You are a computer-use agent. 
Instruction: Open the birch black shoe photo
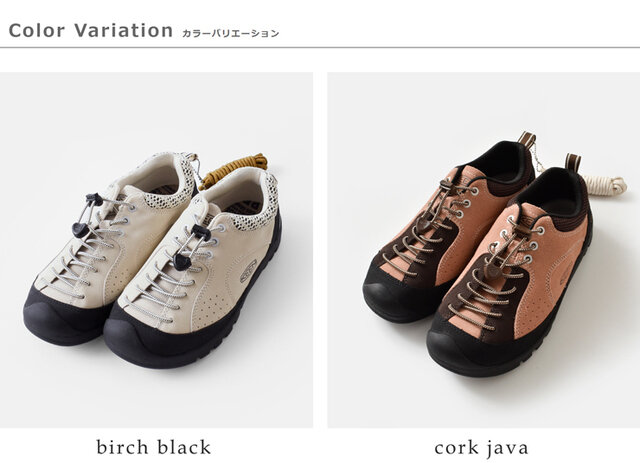click(x=156, y=250)
